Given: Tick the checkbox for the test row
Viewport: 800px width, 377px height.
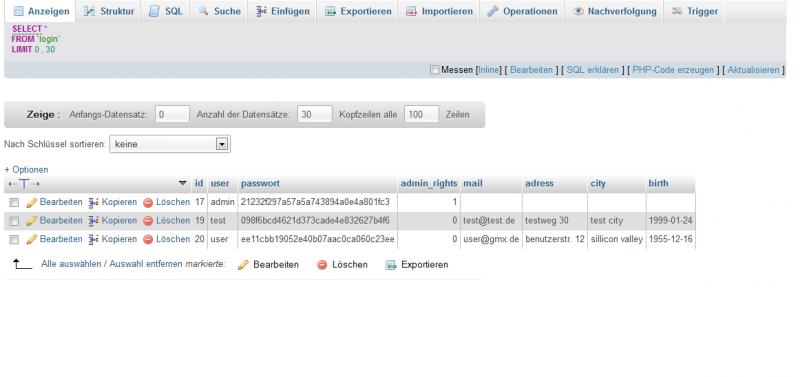Looking at the screenshot, I should coord(14,221).
